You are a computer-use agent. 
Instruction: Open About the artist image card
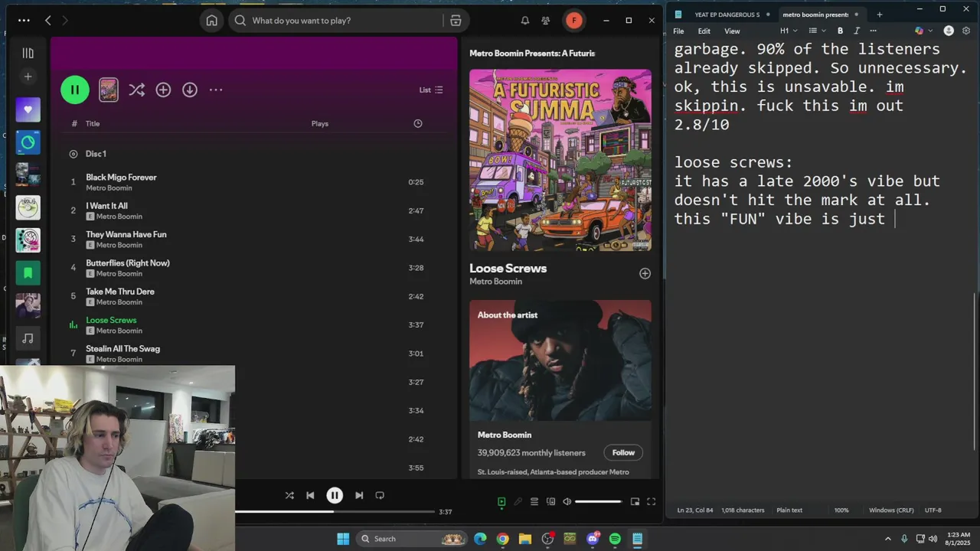560,360
